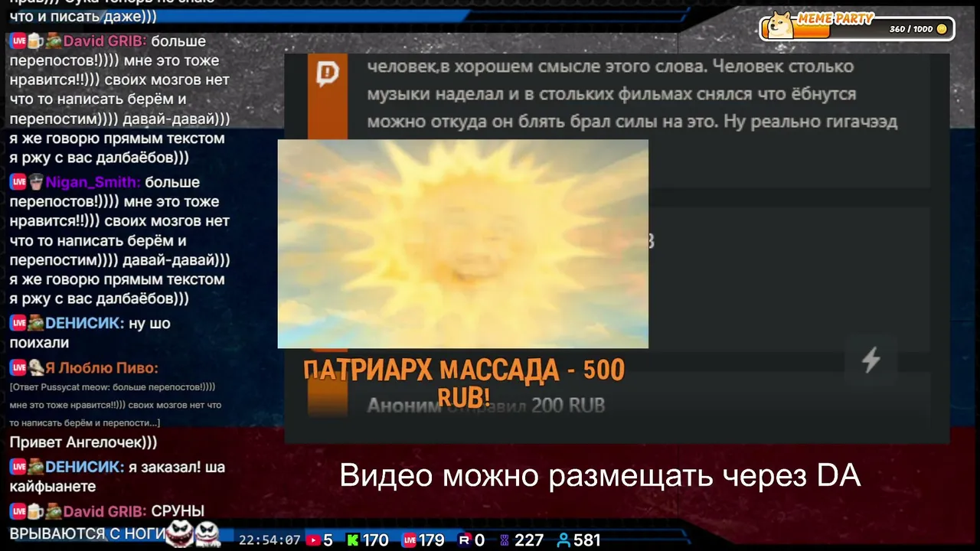Image resolution: width=980 pixels, height=551 pixels.
Task: Click the David GRIB username beside СРУНЫ
Action: [x=105, y=511]
